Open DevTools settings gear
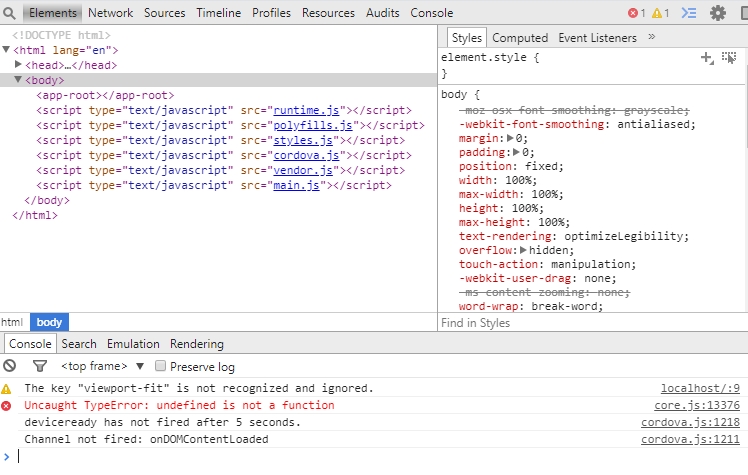Screen dimensions: 748x475 click(x=717, y=13)
